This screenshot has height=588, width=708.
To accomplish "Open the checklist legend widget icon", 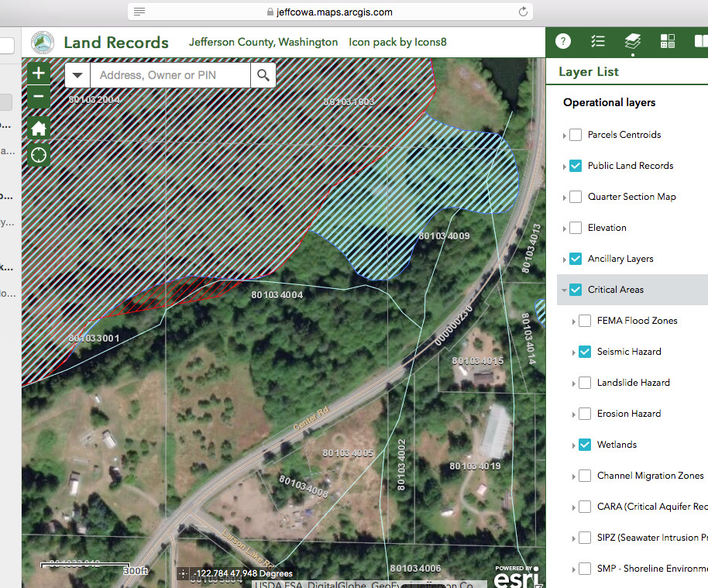I will 597,42.
